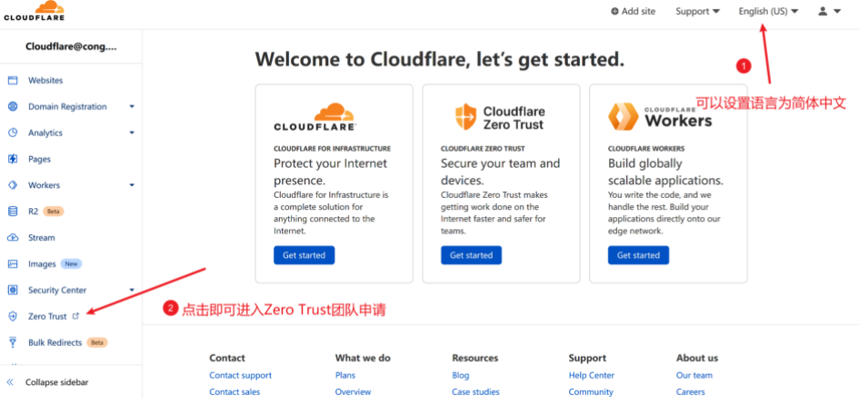868x415 pixels.
Task: Open the English (US) language dropdown
Action: pyautogui.click(x=768, y=12)
